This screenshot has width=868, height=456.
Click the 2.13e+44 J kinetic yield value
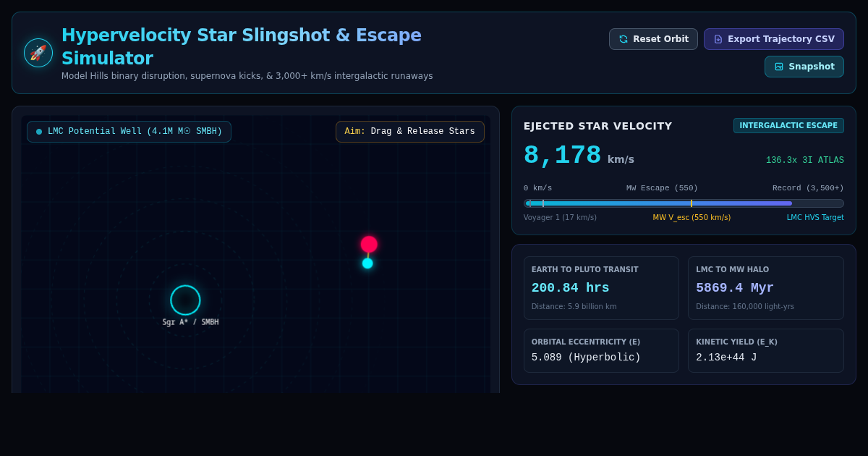(x=726, y=358)
